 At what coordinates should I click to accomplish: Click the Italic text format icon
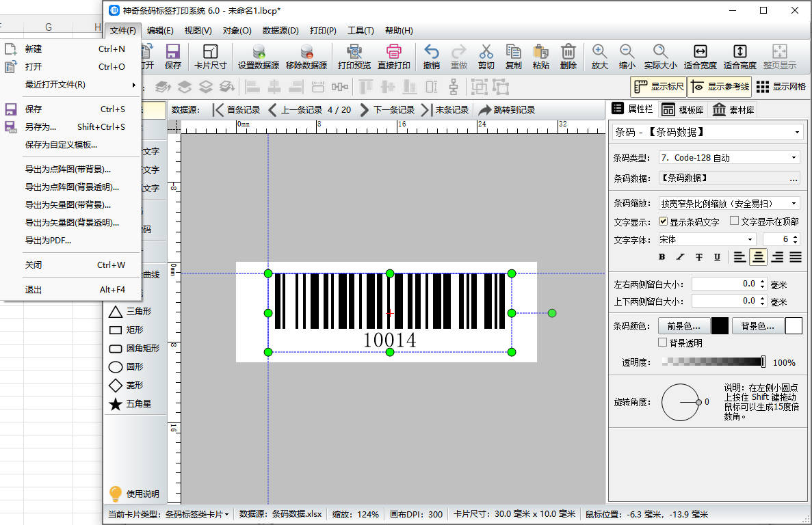coord(680,257)
